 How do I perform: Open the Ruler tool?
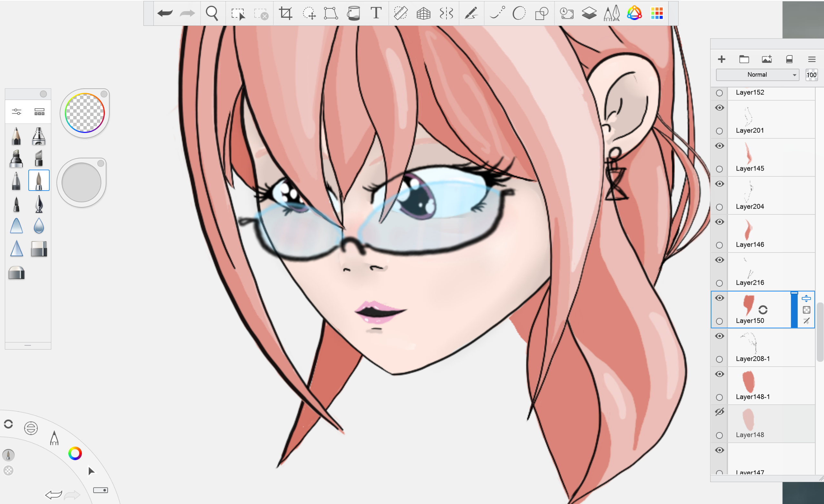click(400, 13)
